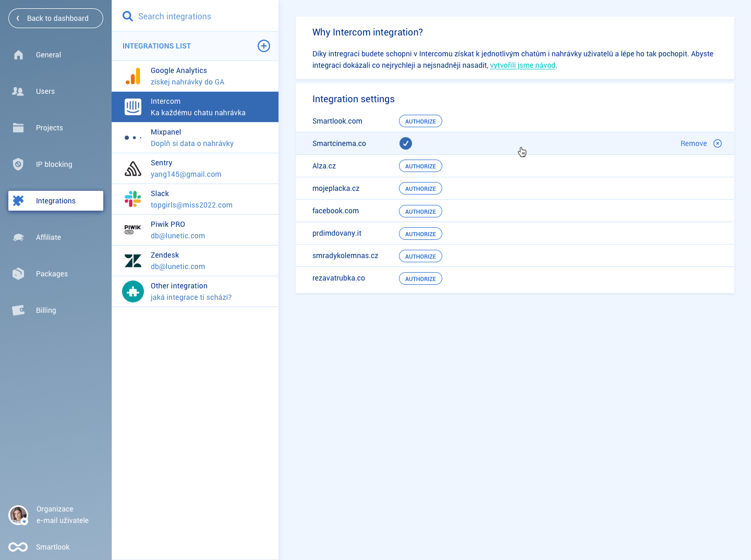Screen dimensions: 751x560
Task: Click the Other integration puzzle icon
Action: pos(133,291)
